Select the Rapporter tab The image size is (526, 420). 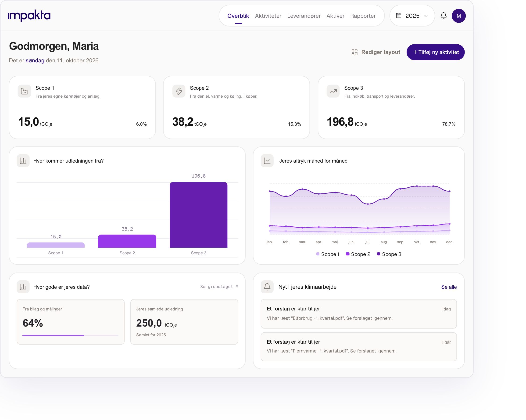coord(363,16)
